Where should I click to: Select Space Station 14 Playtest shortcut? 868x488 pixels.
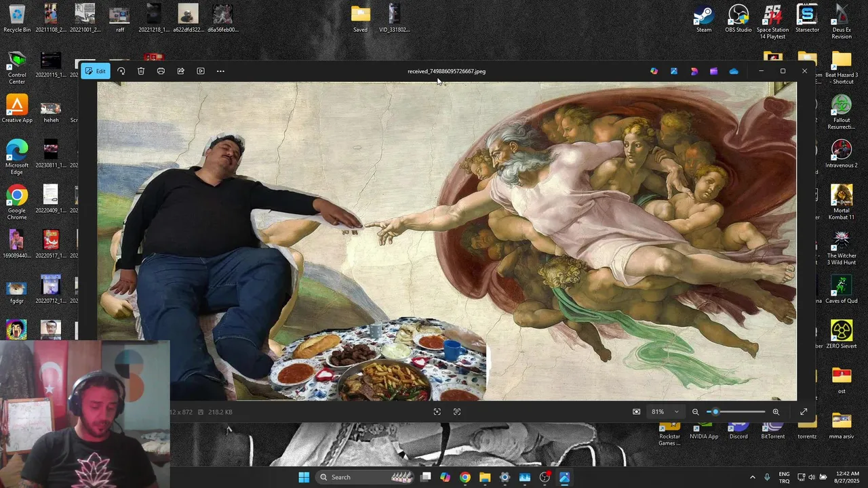772,22
